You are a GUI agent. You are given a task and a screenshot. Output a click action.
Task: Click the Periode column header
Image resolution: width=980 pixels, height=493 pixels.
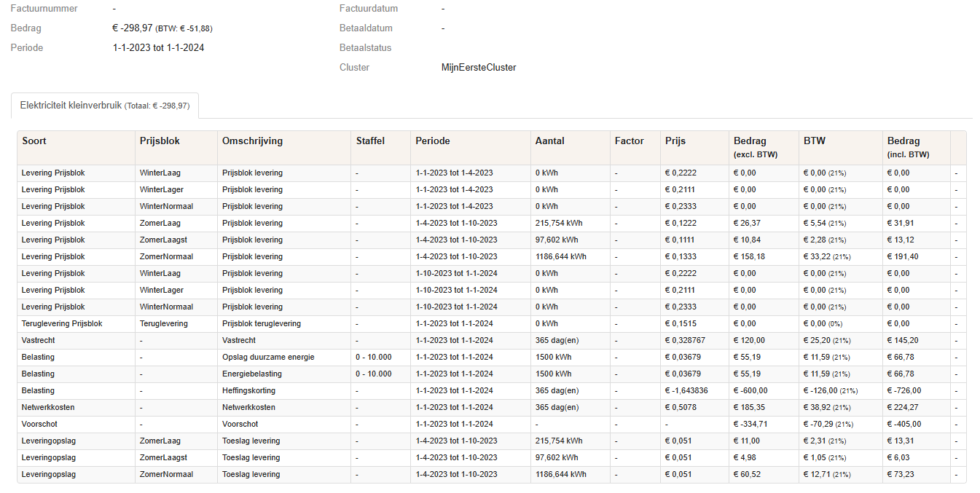pyautogui.click(x=433, y=141)
